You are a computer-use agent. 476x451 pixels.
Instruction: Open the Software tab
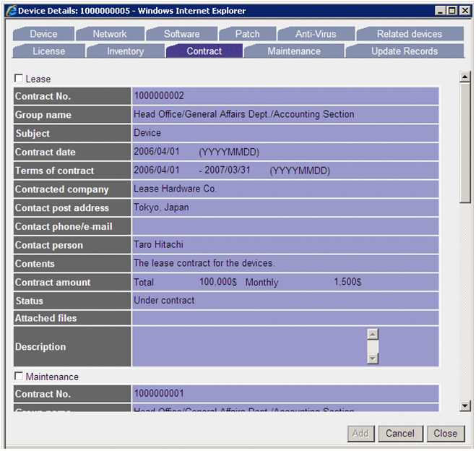(181, 34)
